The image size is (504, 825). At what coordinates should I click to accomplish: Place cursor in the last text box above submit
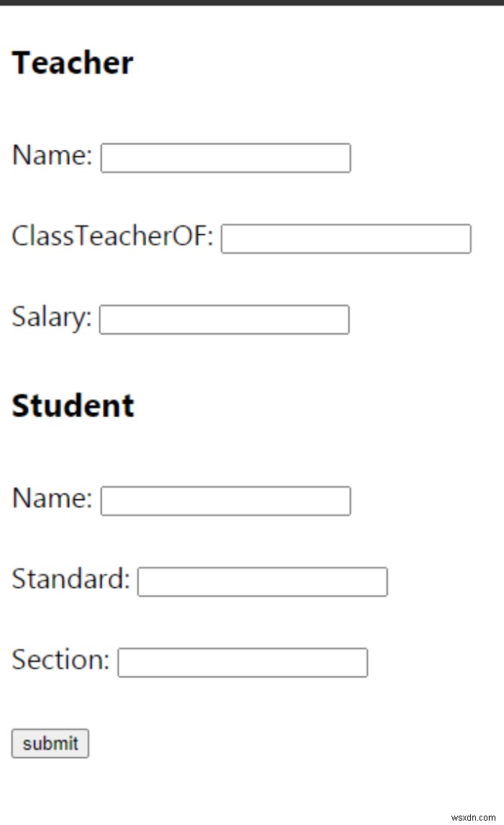pos(243,662)
